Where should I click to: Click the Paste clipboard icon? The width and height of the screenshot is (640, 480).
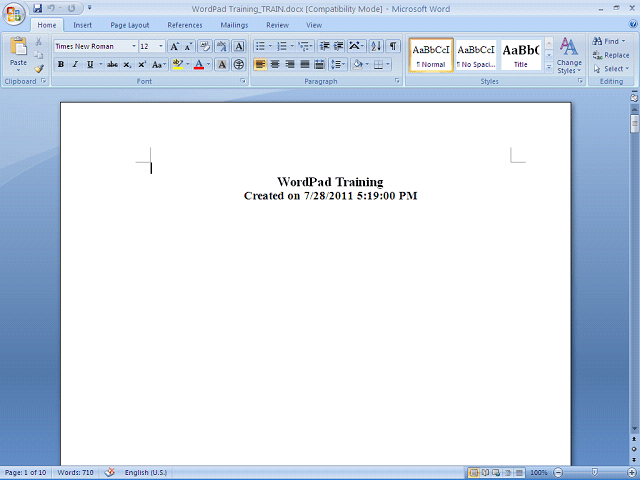[x=18, y=46]
